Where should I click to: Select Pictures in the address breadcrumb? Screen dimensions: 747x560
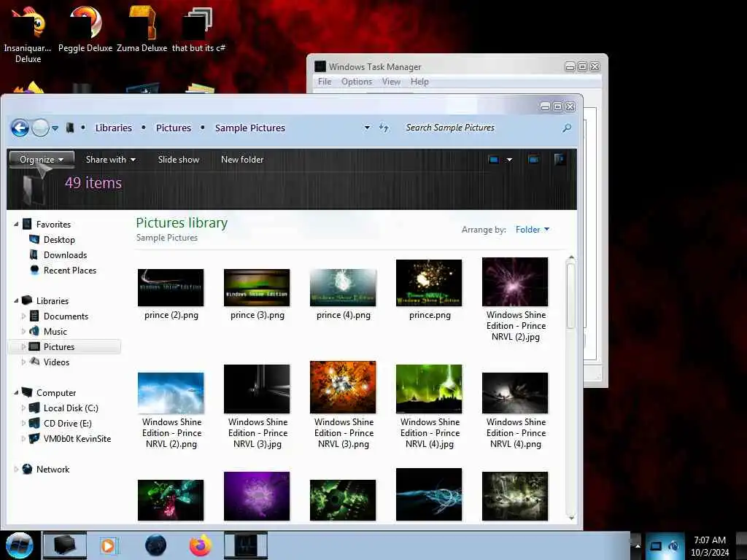[x=174, y=128]
